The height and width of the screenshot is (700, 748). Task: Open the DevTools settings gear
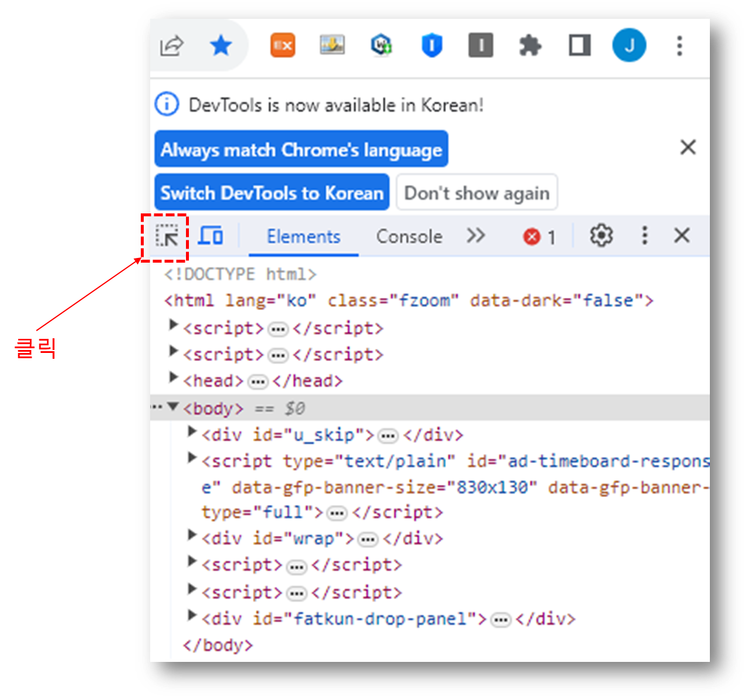click(x=601, y=236)
